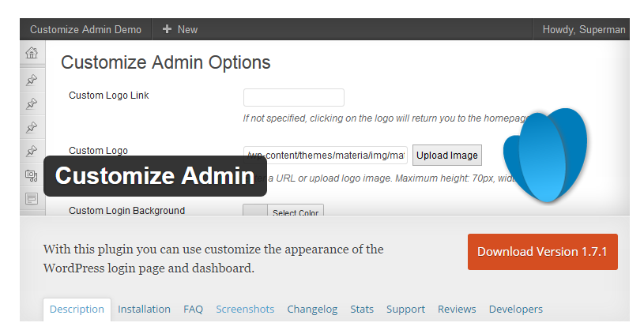644x334 pixels.
Task: Click the Pages icon in admin sidebar
Action: click(x=32, y=199)
